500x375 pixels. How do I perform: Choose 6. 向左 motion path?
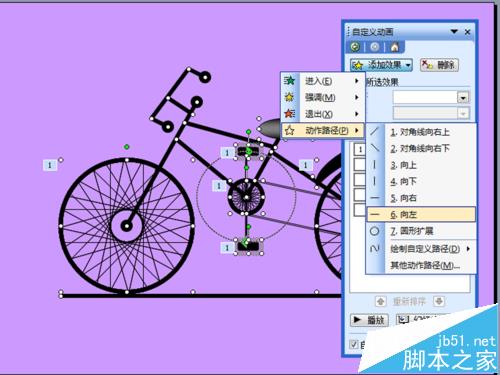point(421,214)
